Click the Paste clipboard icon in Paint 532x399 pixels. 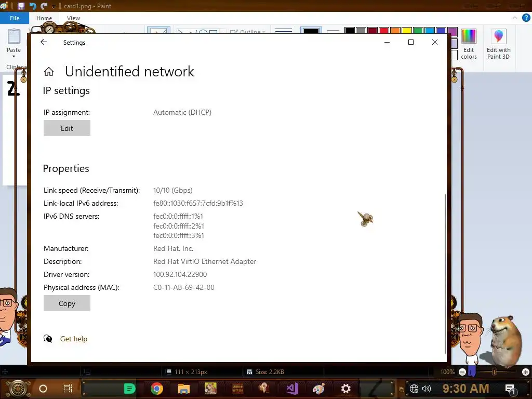click(14, 37)
